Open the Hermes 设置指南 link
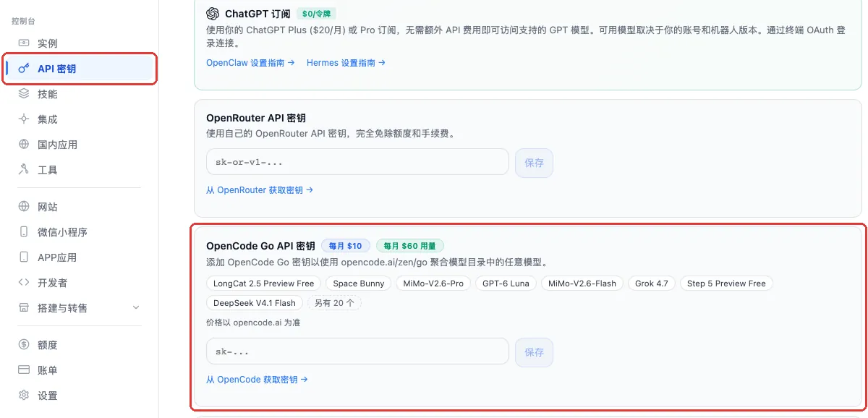Viewport: 868px width, 418px height. (x=346, y=63)
